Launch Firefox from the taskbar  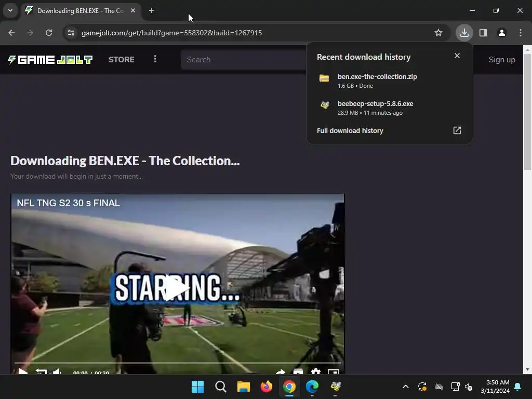(267, 387)
